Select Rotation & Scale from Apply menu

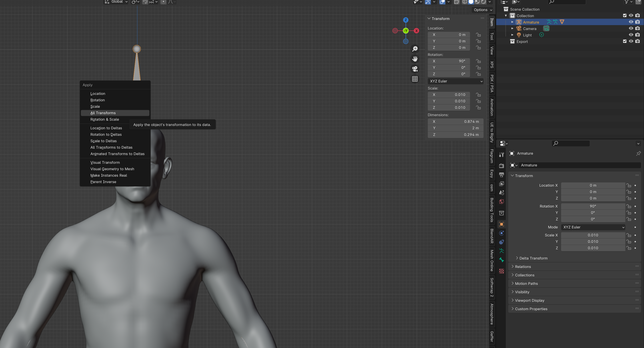(x=104, y=119)
